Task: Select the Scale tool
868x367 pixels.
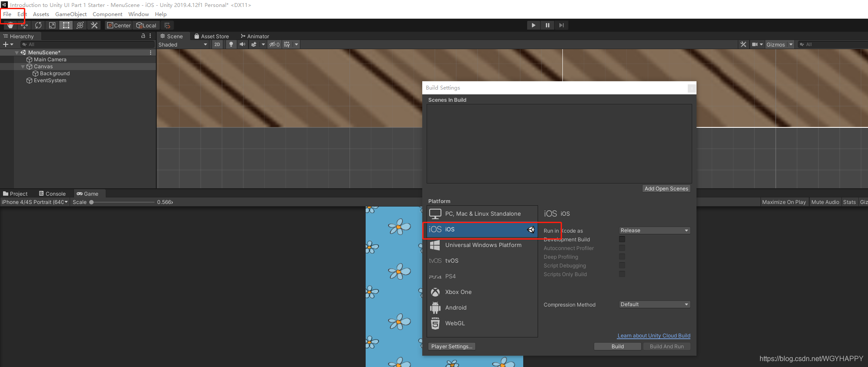Action: [52, 25]
